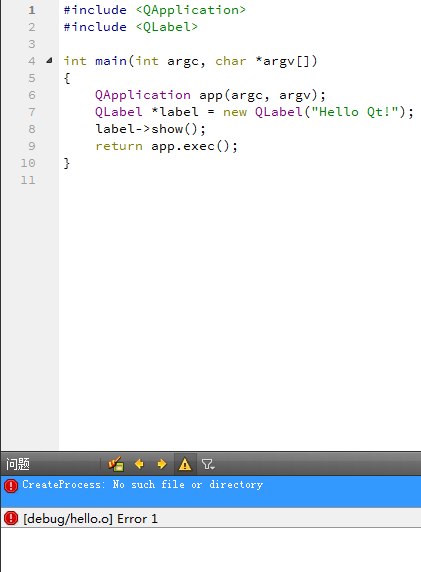Click on the QApplication include line
This screenshot has width=421, height=572.
(x=155, y=10)
